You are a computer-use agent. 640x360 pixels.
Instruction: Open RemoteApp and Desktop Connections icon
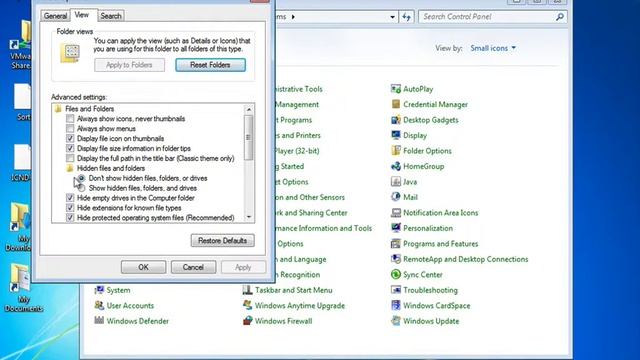[396, 259]
